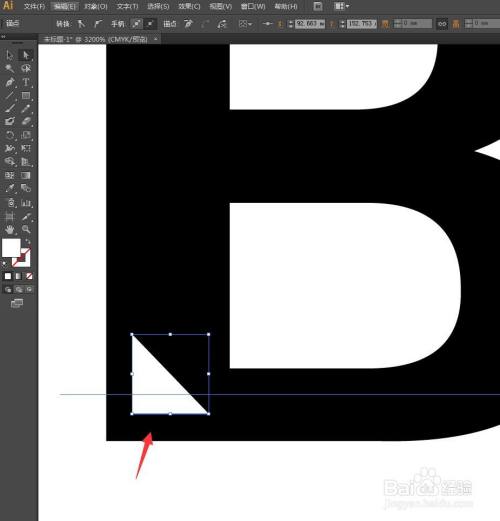Select the Direct Selection tool (white arrow)

pyautogui.click(x=26, y=55)
